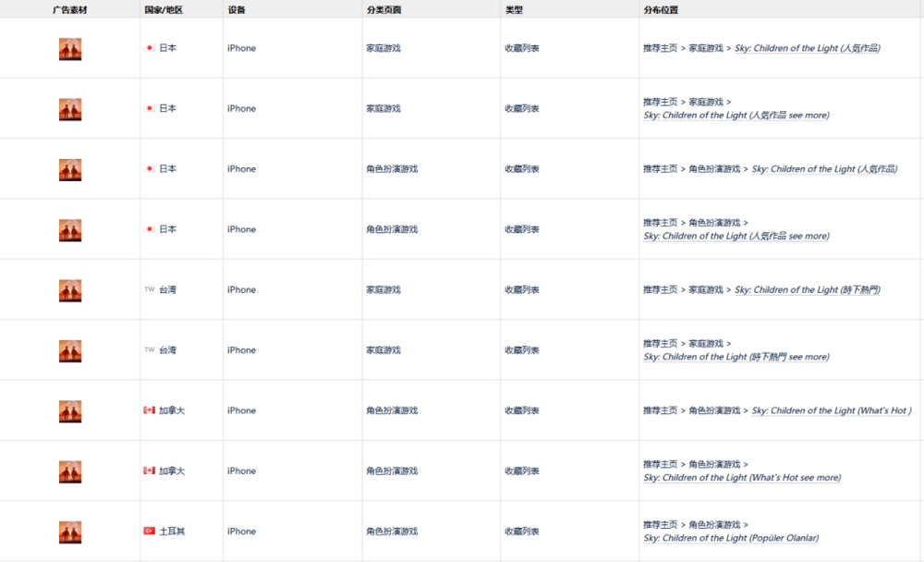Click the 分类页面 column header

(383, 9)
